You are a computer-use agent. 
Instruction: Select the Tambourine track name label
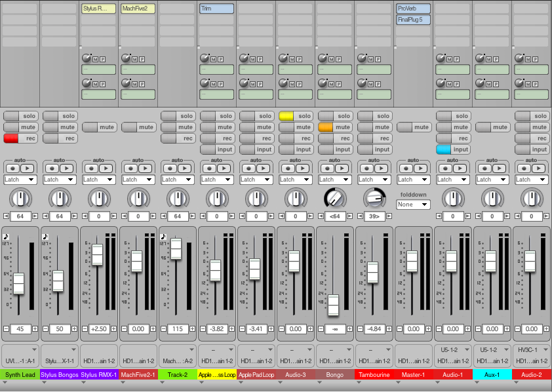[374, 375]
